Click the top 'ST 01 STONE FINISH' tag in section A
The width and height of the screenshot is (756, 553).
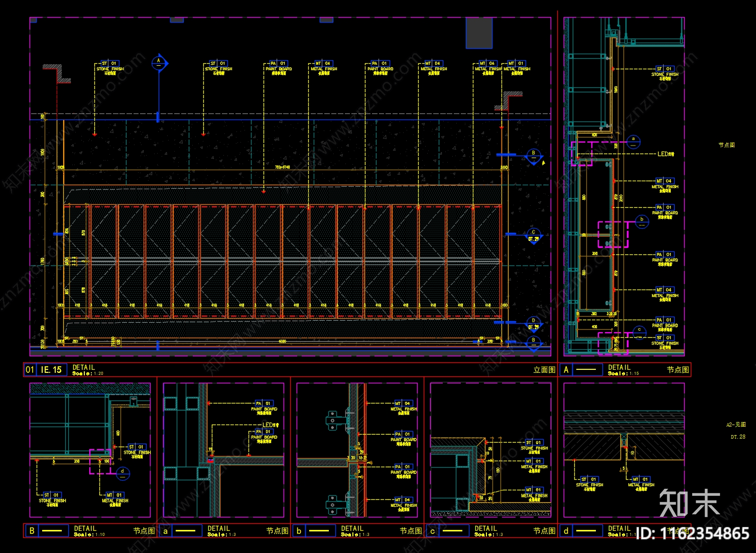[x=665, y=73]
